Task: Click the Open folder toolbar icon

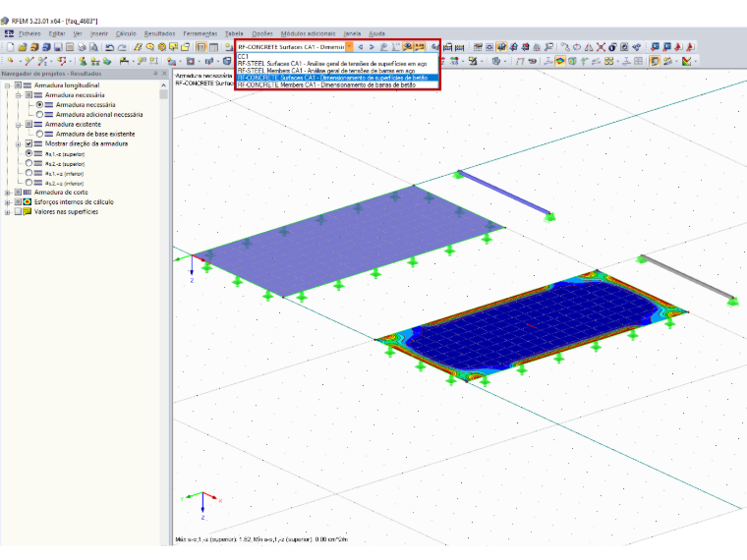Action: (23, 47)
